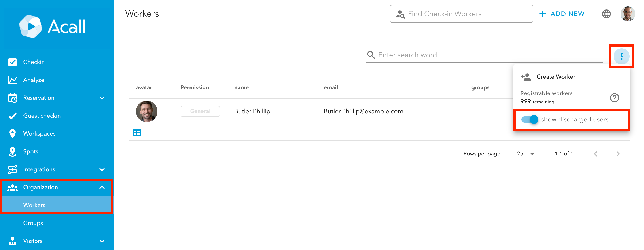Click the General permission badge

coord(200,111)
